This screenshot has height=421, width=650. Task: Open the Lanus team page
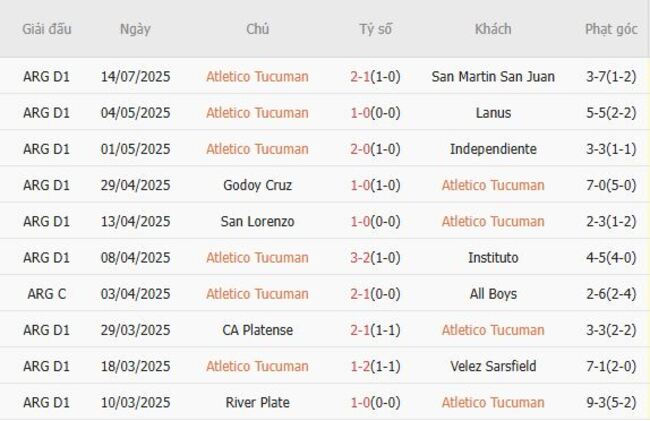coord(493,113)
